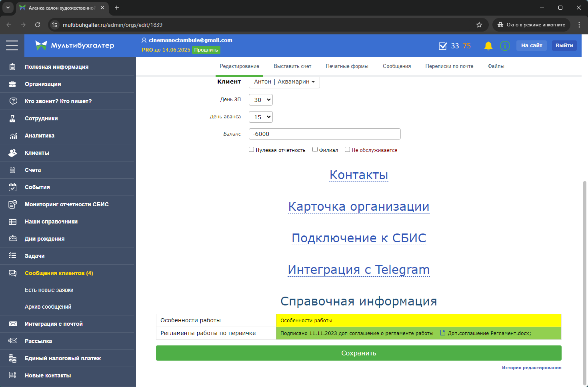
Task: Click the notification bell icon
Action: tap(488, 46)
